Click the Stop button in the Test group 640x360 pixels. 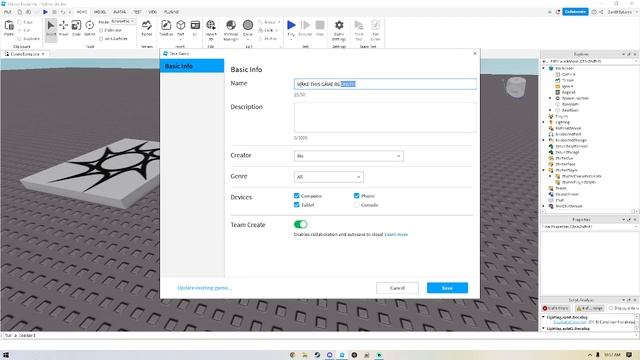tap(320, 29)
